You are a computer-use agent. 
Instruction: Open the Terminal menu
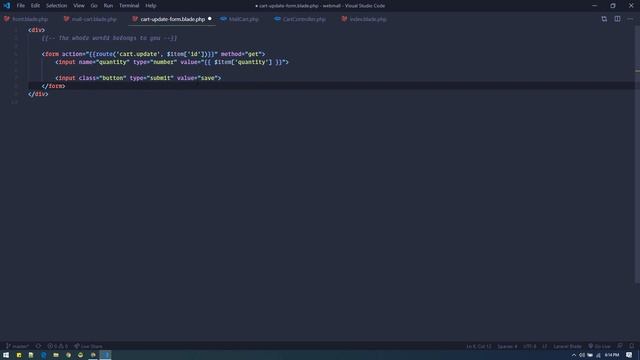click(x=129, y=6)
